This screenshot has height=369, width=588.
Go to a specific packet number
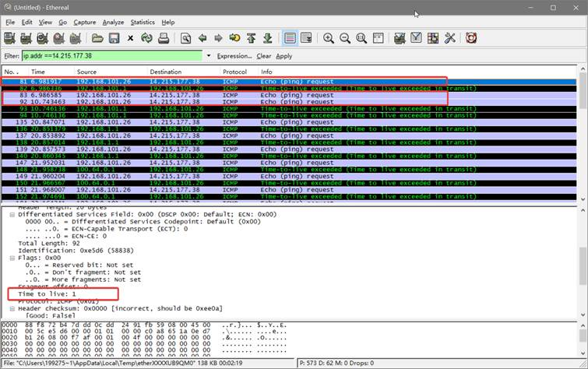click(234, 38)
